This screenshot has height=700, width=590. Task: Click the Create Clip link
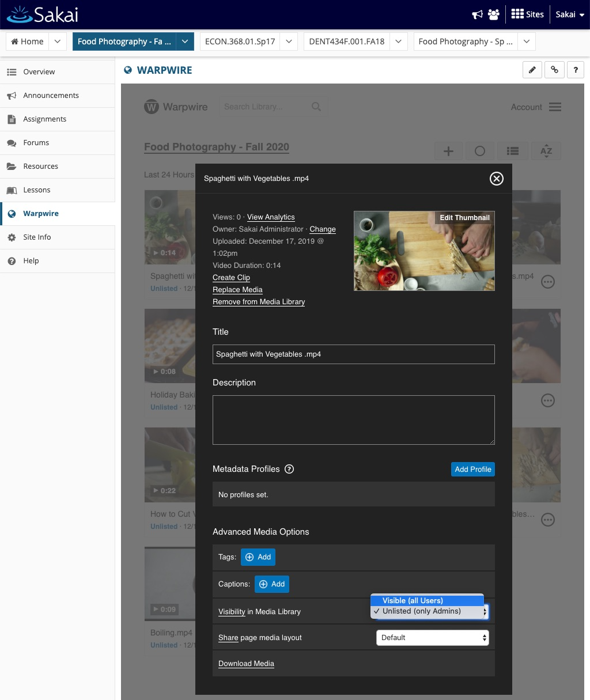click(x=231, y=278)
